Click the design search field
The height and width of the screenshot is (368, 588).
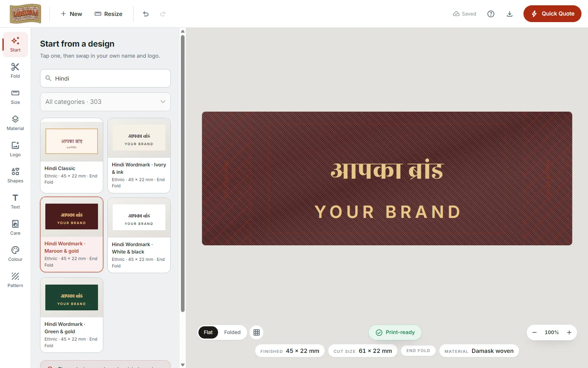(x=105, y=78)
